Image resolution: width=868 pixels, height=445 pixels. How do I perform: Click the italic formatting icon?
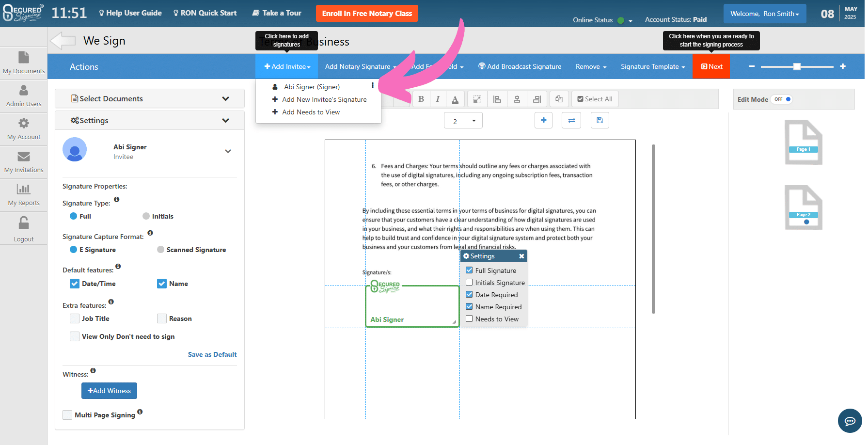(x=438, y=99)
